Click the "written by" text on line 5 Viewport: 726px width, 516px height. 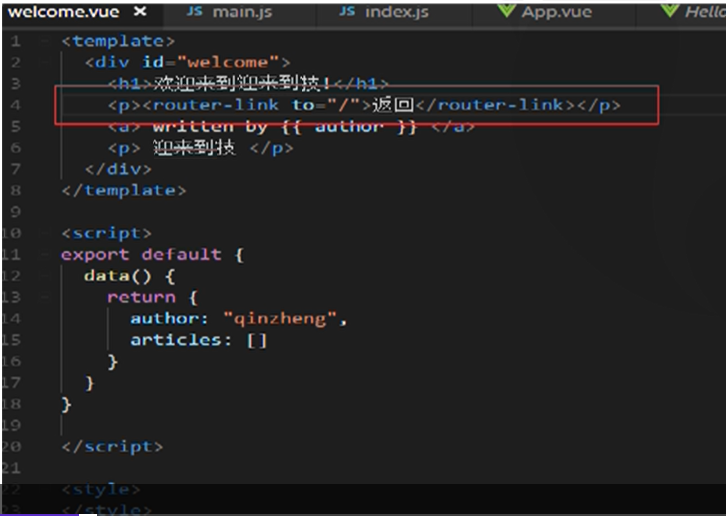coord(210,126)
